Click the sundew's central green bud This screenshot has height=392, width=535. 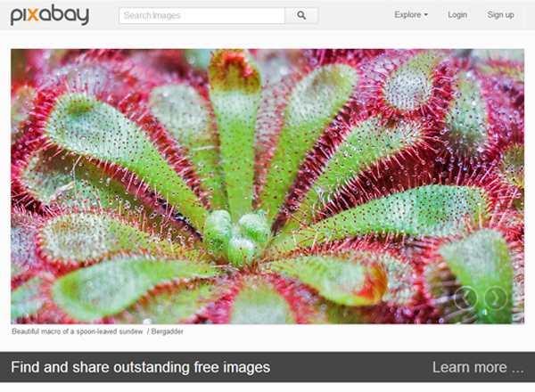[237, 237]
